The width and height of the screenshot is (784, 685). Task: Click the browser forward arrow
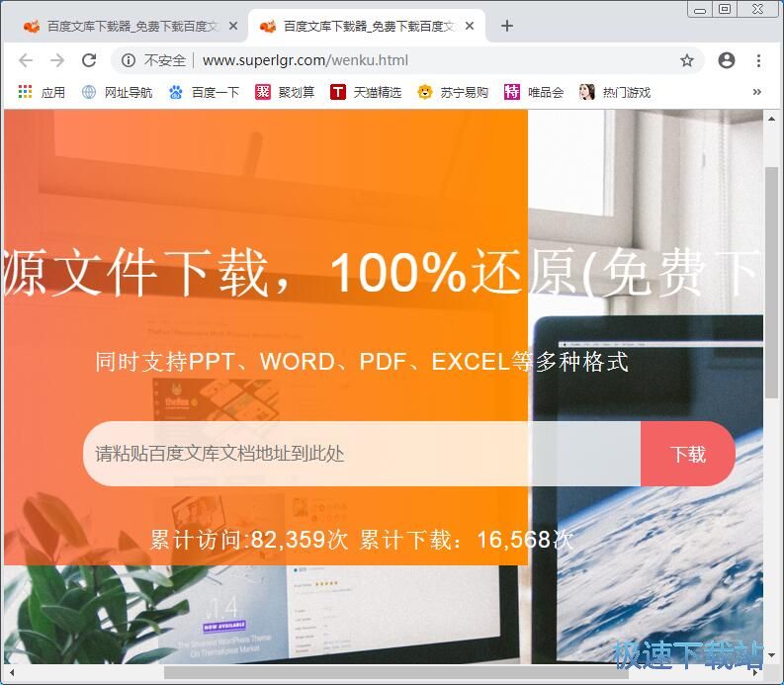click(x=57, y=60)
